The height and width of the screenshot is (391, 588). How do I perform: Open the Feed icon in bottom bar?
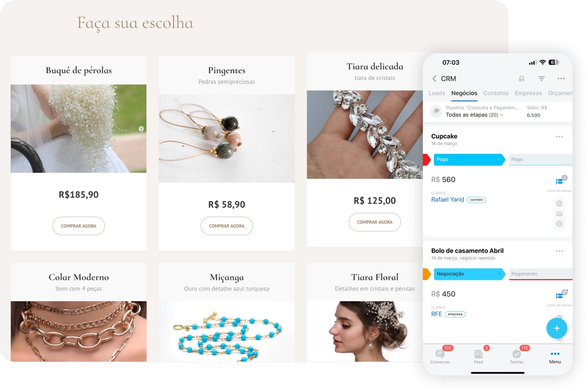[x=478, y=355]
